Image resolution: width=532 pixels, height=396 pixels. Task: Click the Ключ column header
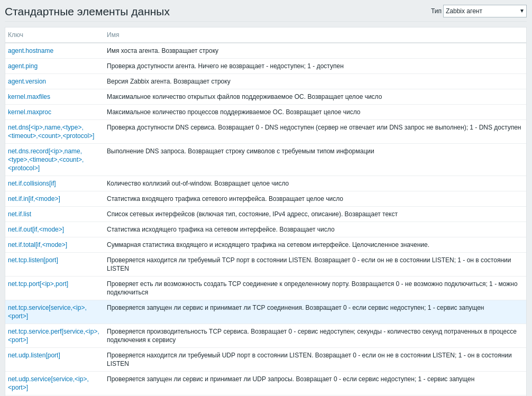click(16, 35)
